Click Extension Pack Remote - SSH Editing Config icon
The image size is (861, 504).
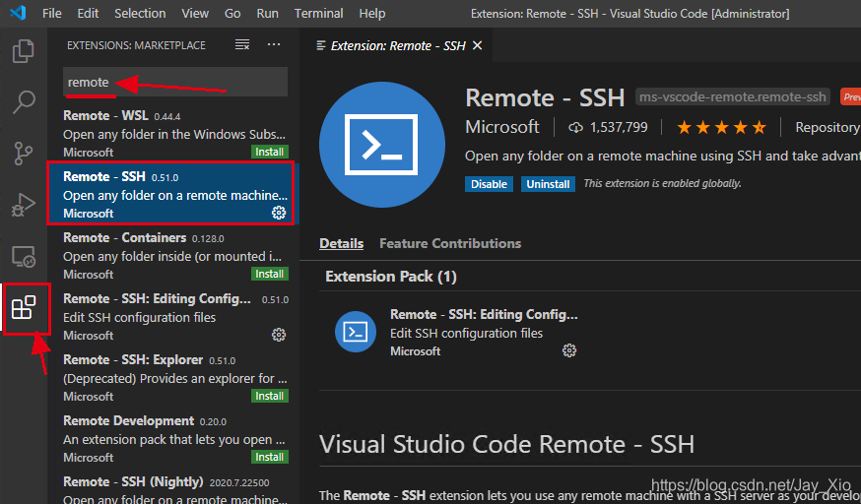point(356,332)
